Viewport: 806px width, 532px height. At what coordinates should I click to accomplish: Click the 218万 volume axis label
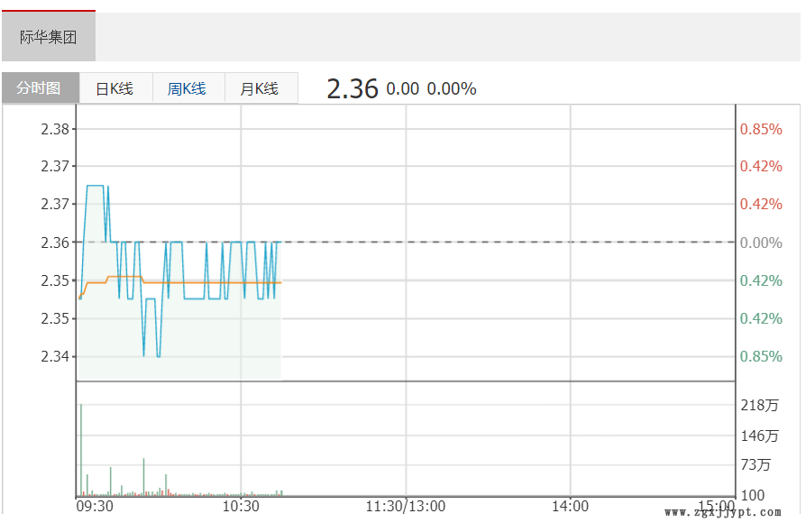click(x=759, y=405)
